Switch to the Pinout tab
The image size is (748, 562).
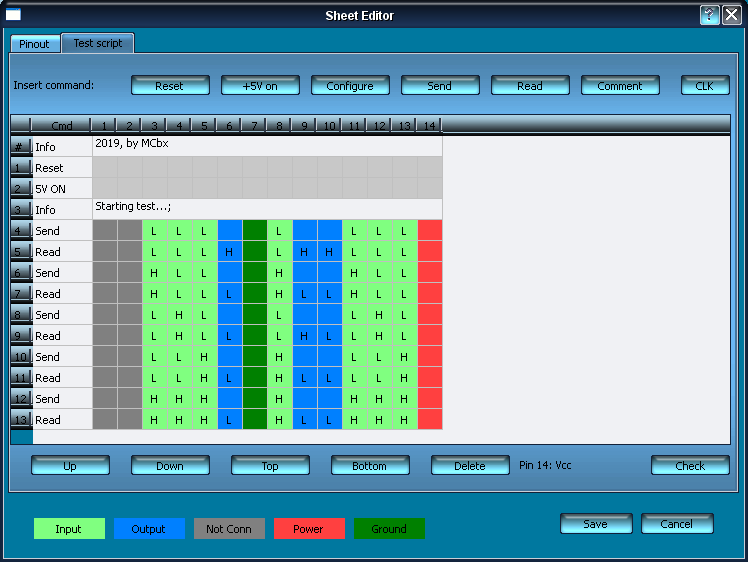pyautogui.click(x=34, y=44)
